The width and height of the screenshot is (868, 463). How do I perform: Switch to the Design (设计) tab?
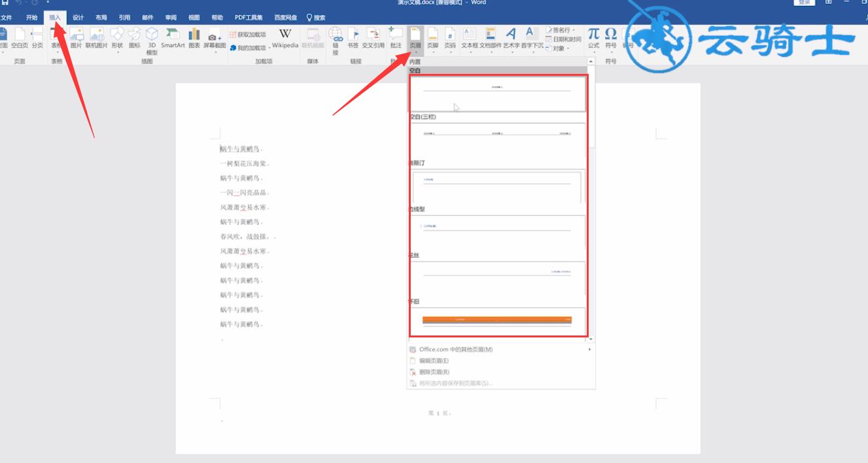78,18
